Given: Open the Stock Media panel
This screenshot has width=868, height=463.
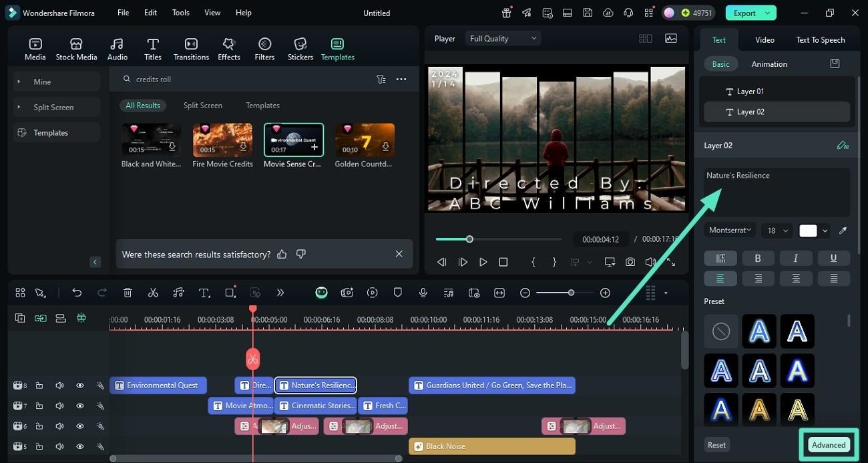Looking at the screenshot, I should (76, 49).
